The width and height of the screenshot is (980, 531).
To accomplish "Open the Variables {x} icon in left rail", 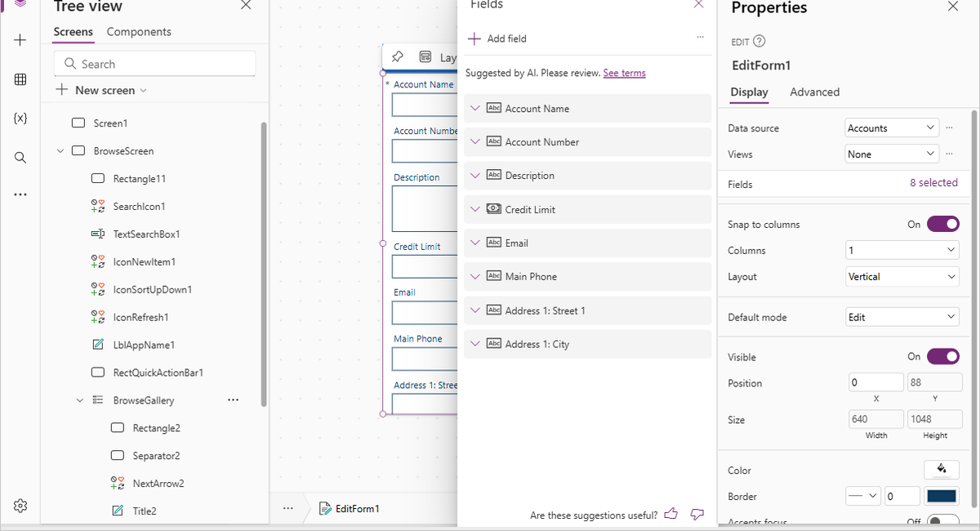I will [x=20, y=118].
